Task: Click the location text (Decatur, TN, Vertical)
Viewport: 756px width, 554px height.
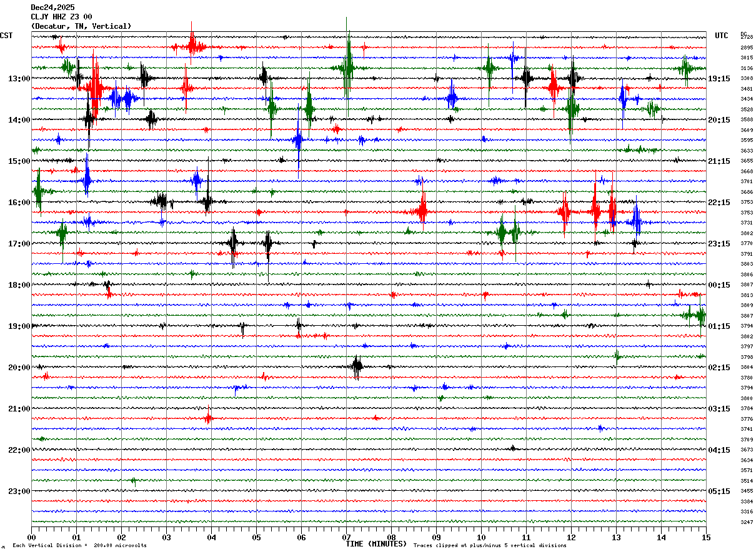Action: coord(81,26)
